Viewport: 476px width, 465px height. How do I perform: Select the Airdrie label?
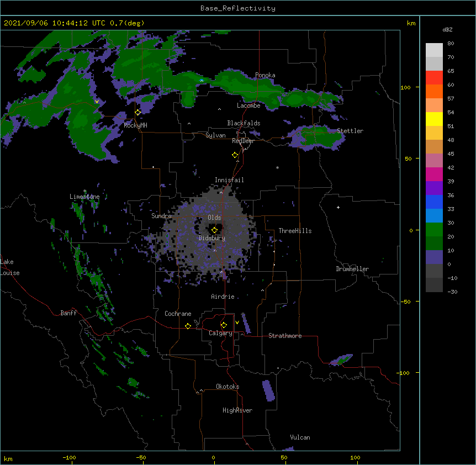223,297
